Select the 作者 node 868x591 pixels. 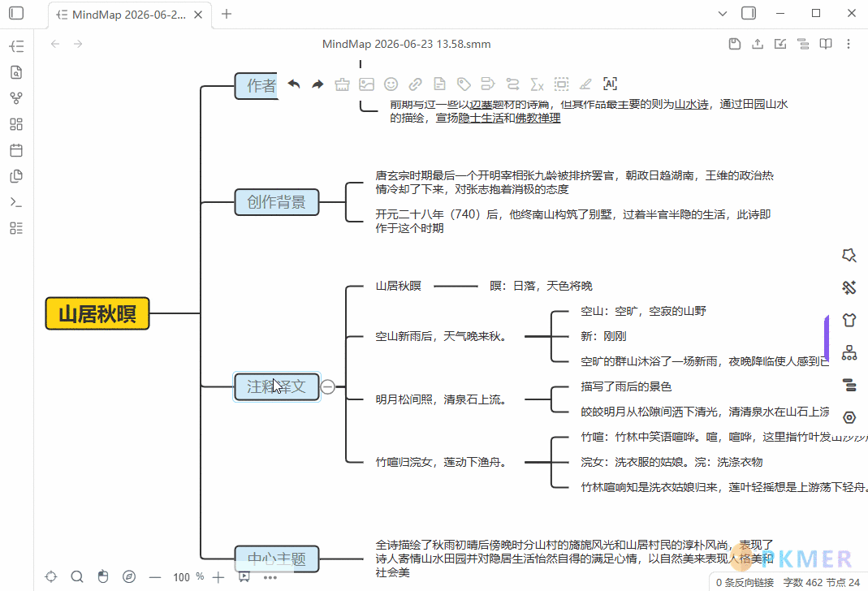[x=257, y=86]
